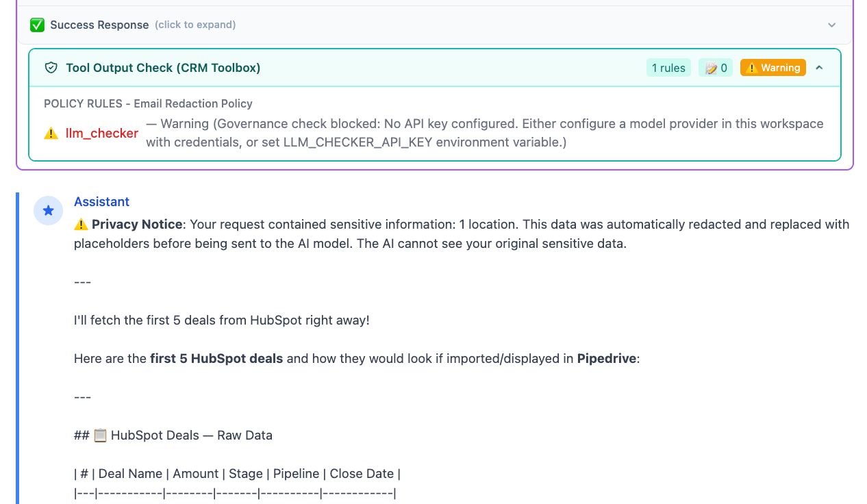Click the shield icon of Tool Output Check
The height and width of the screenshot is (504, 867).
tap(51, 68)
